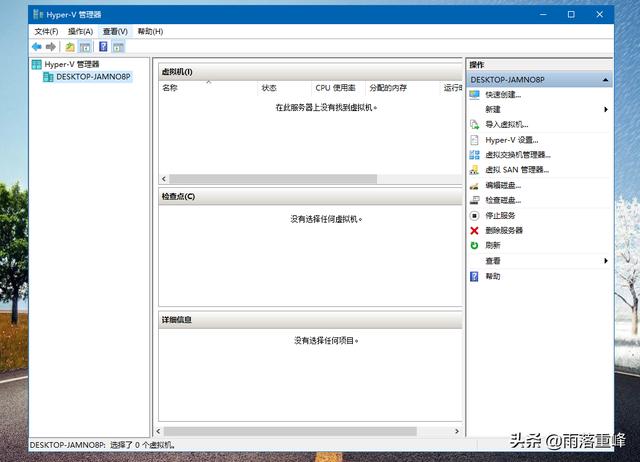Click the 虚拟机(I) section header
This screenshot has width=640, height=462.
point(310,72)
